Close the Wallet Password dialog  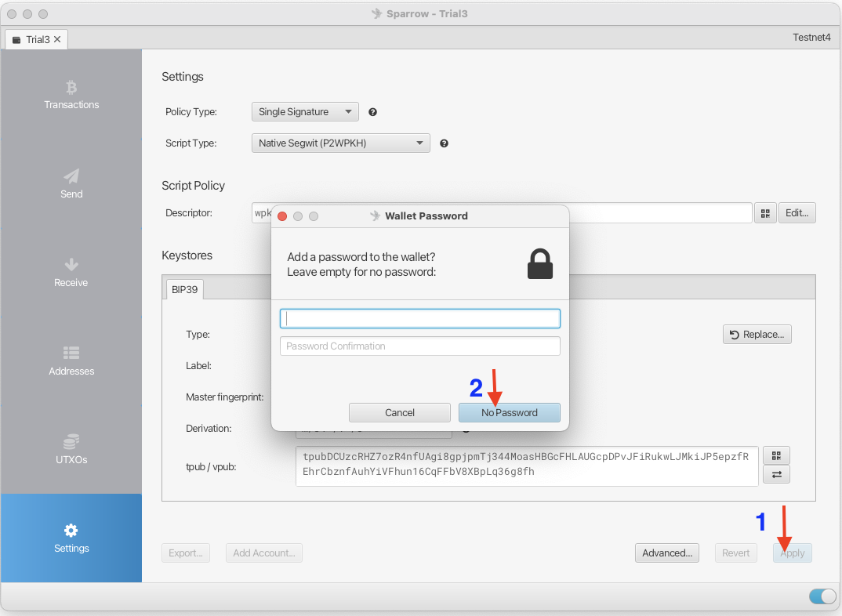point(282,216)
